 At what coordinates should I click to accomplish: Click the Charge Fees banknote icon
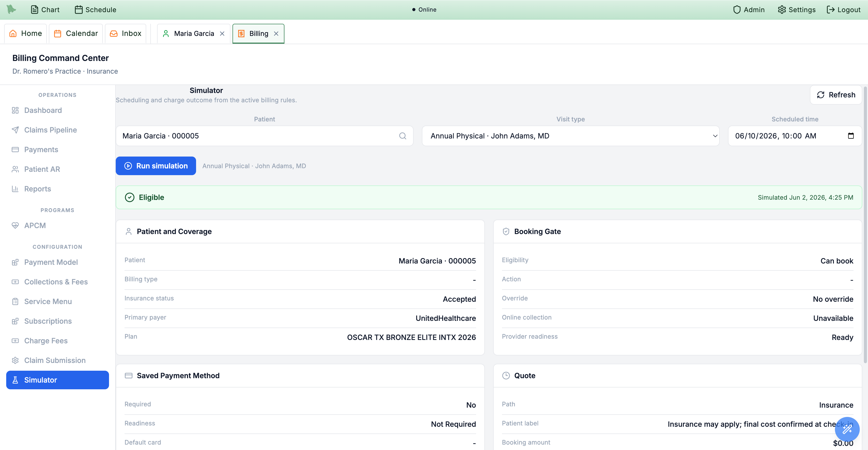coord(15,340)
